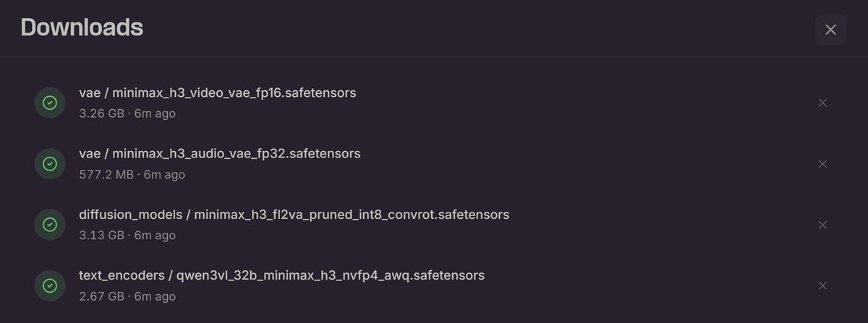Screen dimensions: 868x323
Task: Click the text_encoders folder prefix
Action: (x=116, y=275)
